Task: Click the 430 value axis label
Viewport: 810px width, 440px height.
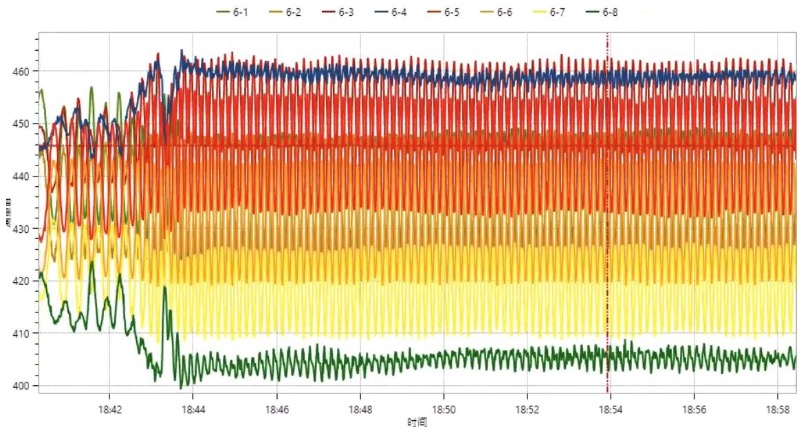Action: click(x=21, y=229)
